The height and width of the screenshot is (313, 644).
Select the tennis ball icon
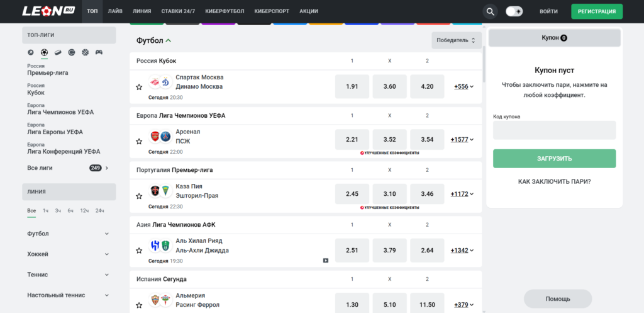tap(72, 53)
